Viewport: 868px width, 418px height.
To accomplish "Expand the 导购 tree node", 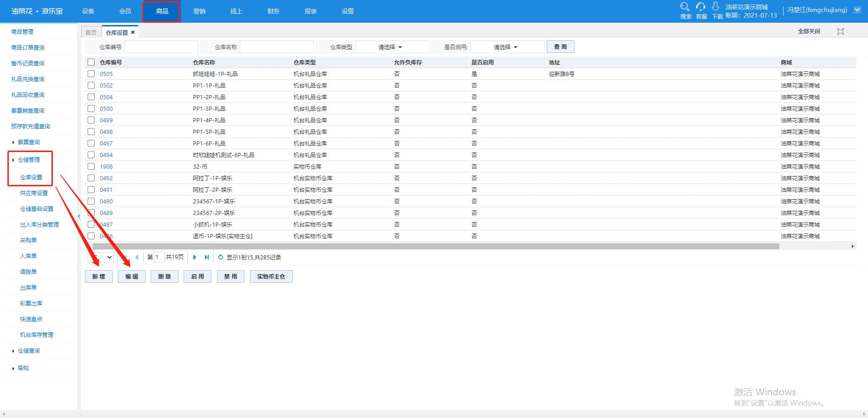I will coord(13,368).
